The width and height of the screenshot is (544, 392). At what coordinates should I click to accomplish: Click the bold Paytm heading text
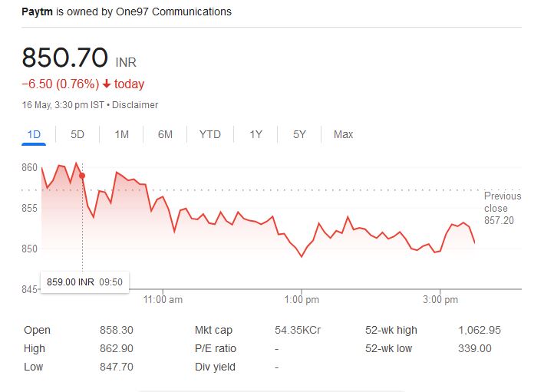(37, 12)
